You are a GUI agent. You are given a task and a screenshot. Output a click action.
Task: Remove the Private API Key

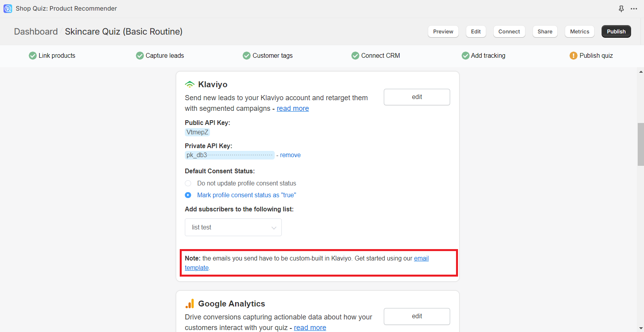(x=290, y=155)
